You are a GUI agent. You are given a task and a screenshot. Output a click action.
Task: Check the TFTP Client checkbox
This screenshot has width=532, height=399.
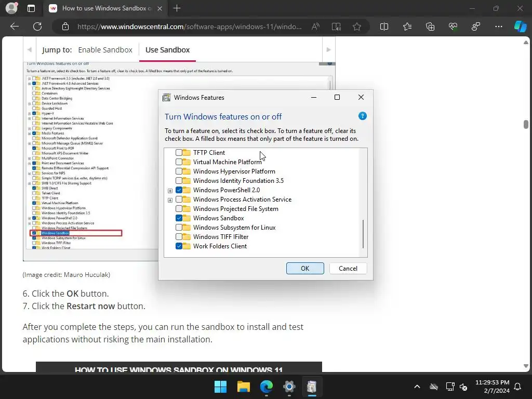tap(179, 153)
